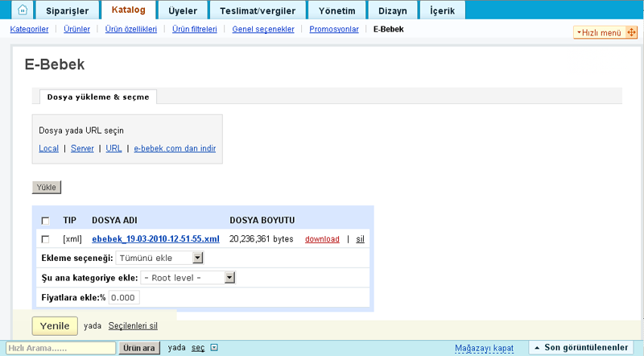Open Promosyonlar link
644x356 pixels.
tap(334, 29)
